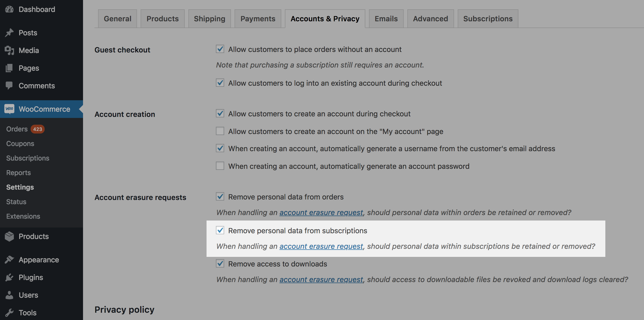
Task: Open the Comments speech bubble icon
Action: tap(9, 86)
